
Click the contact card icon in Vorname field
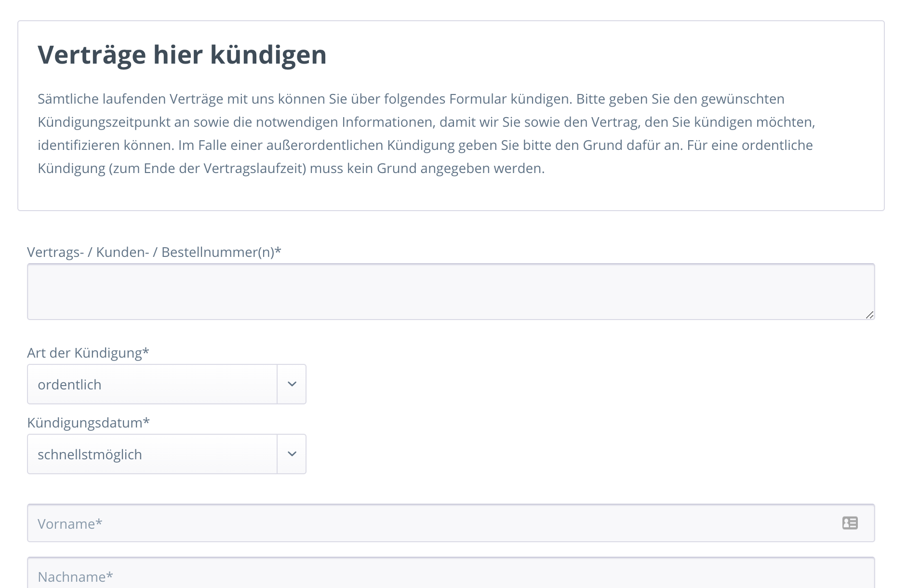(x=850, y=523)
